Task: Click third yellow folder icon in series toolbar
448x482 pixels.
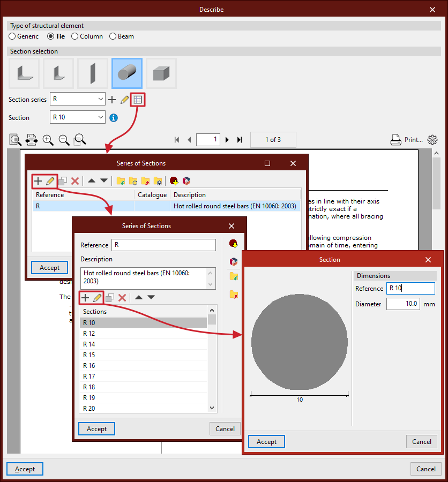Action: click(145, 181)
